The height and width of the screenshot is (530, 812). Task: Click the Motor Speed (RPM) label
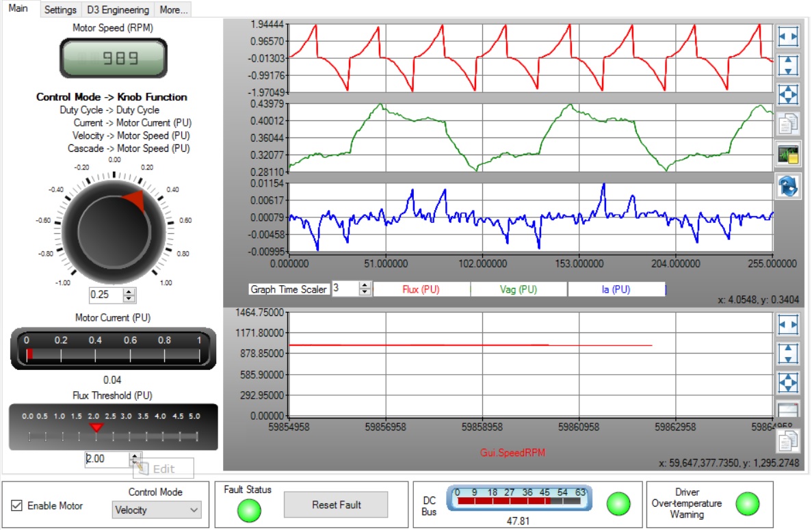pos(113,28)
